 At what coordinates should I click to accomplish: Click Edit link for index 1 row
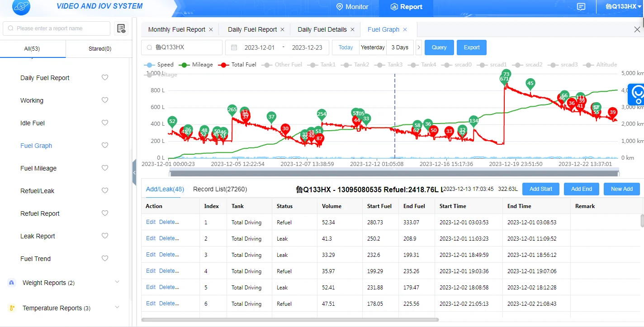pyautogui.click(x=151, y=222)
